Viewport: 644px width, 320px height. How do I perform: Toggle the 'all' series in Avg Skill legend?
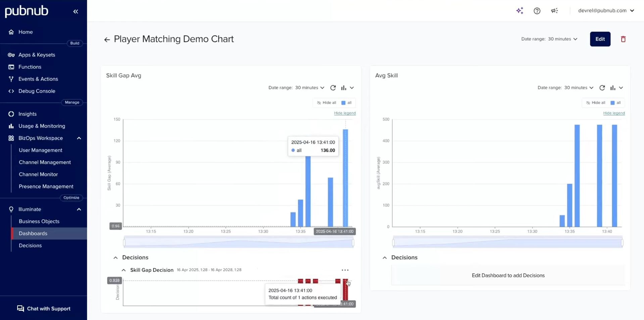pos(616,103)
